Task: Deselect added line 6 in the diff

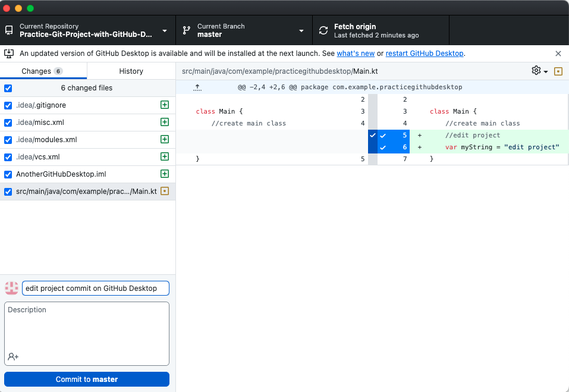Action: tap(394, 148)
